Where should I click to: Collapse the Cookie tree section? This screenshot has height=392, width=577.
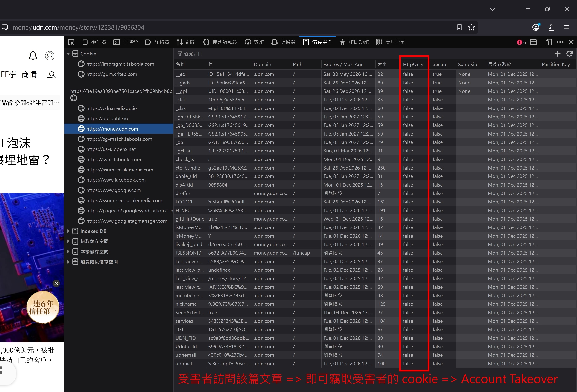68,54
